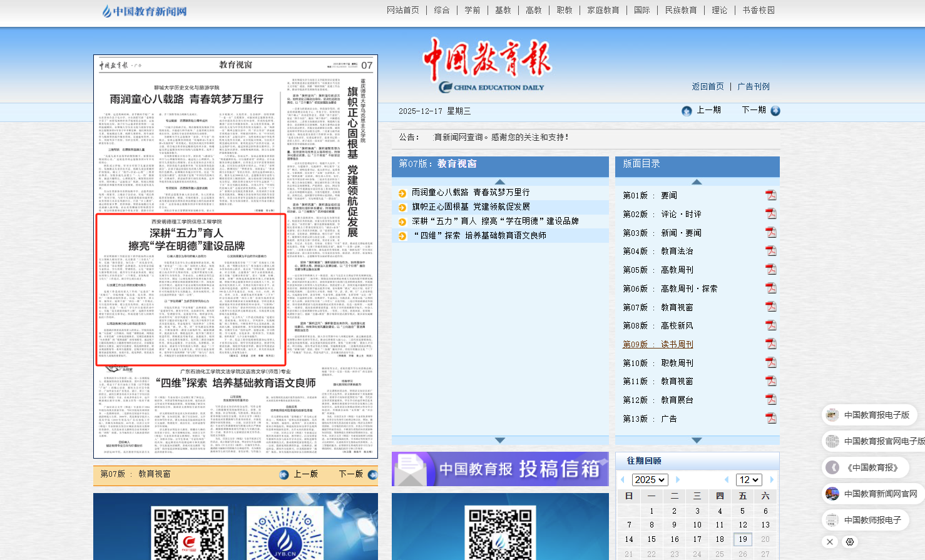Click the previous-year arrow in the calendar
Viewport: 925px width, 560px height.
[623, 480]
